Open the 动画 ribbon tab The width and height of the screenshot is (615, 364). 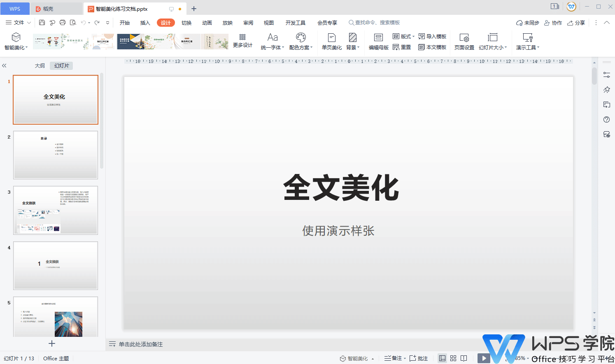(207, 23)
